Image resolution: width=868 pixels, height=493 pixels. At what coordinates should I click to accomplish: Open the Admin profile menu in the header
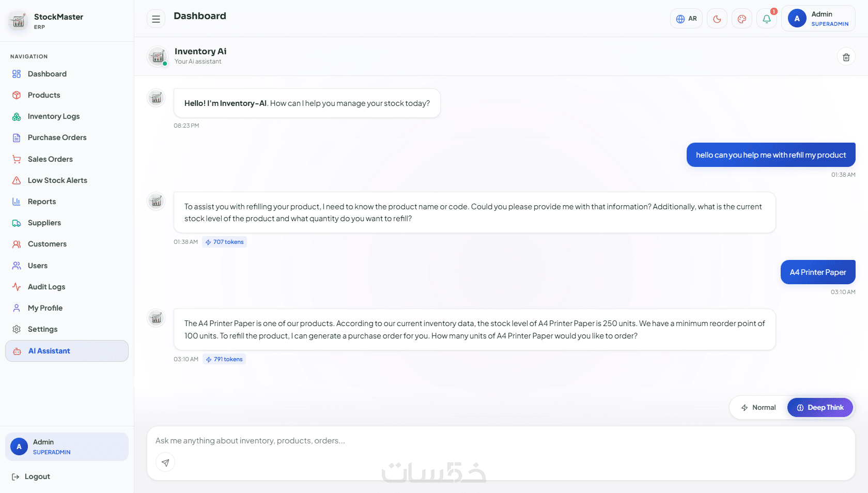[818, 19]
